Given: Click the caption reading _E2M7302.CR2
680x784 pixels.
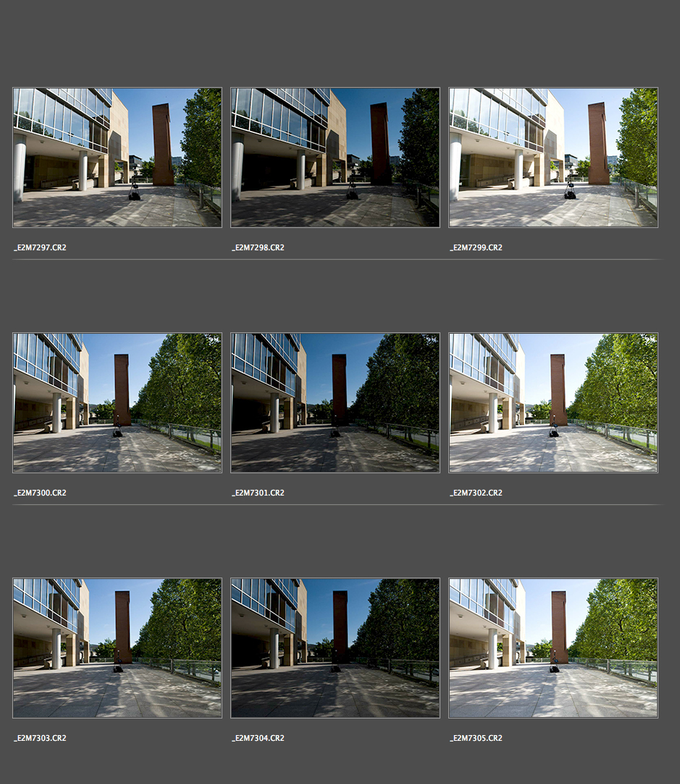Looking at the screenshot, I should 476,493.
